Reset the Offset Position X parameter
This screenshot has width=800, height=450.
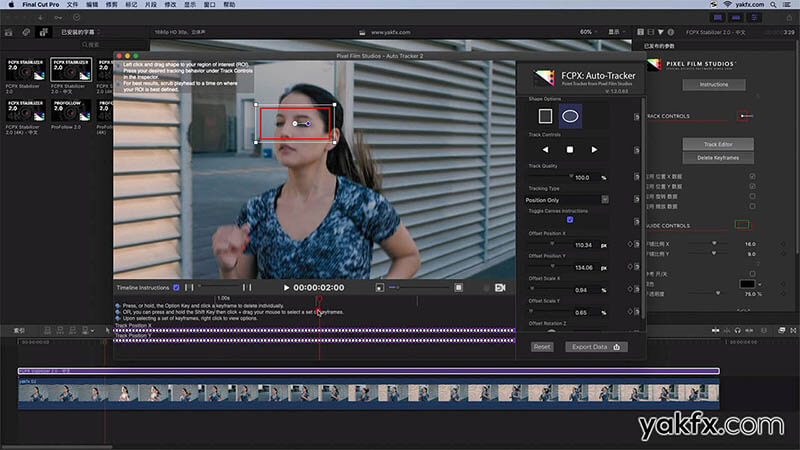pyautogui.click(x=637, y=244)
